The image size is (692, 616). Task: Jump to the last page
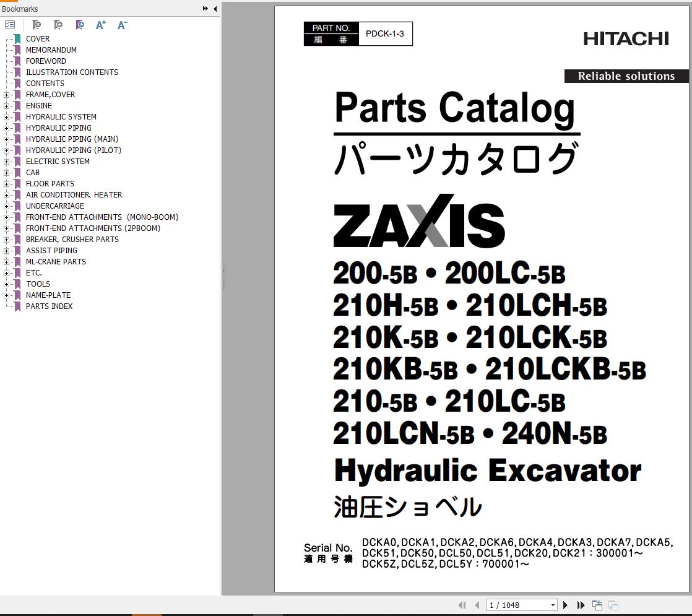[581, 605]
